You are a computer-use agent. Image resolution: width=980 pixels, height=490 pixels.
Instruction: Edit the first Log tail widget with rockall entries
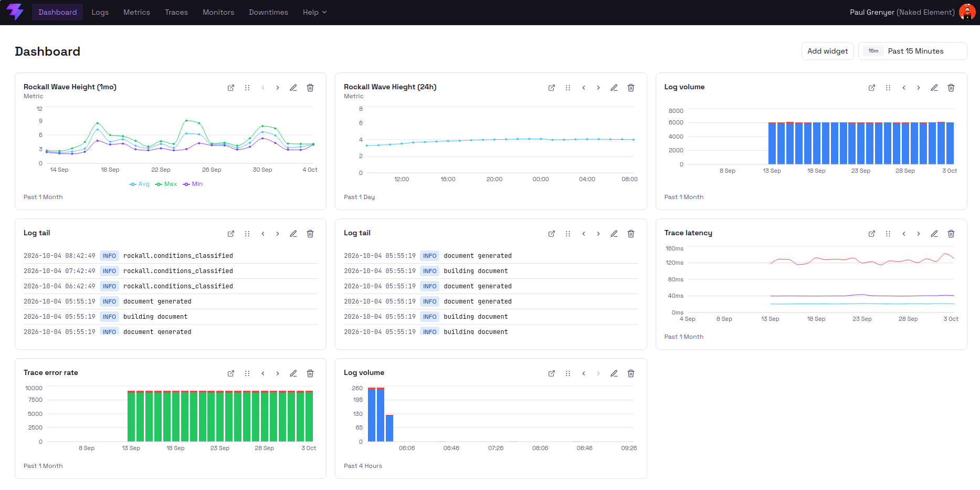pos(293,234)
